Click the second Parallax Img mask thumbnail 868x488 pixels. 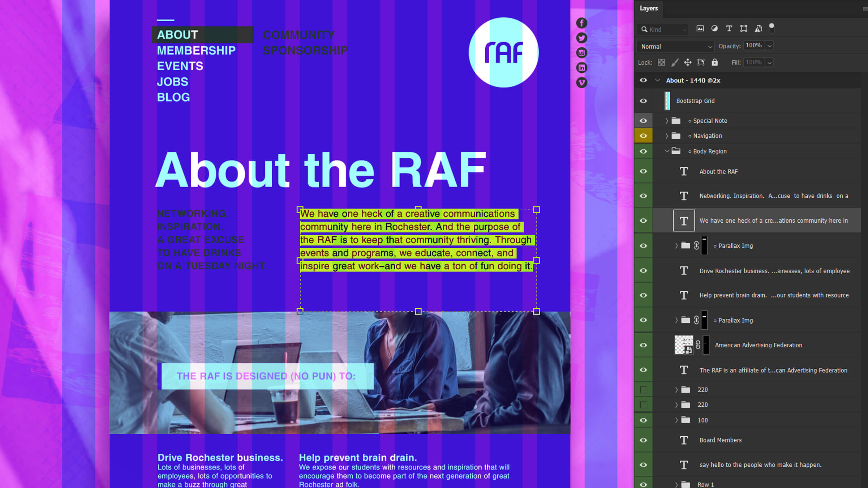click(x=704, y=320)
